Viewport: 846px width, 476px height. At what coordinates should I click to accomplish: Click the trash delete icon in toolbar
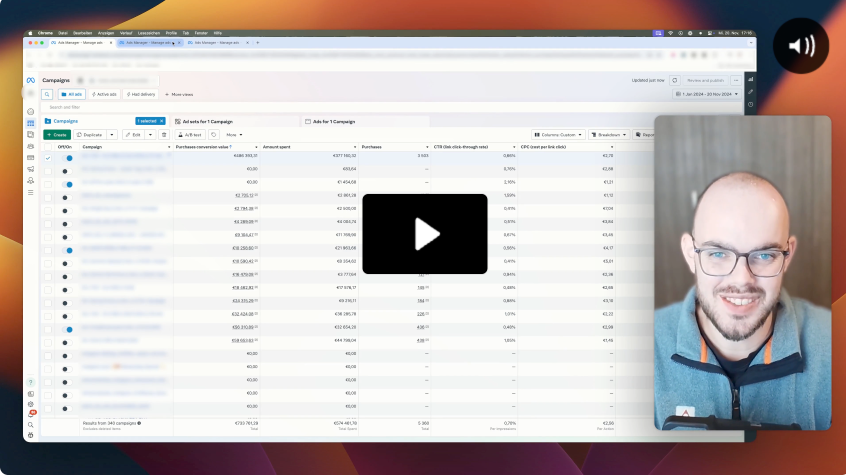point(164,135)
